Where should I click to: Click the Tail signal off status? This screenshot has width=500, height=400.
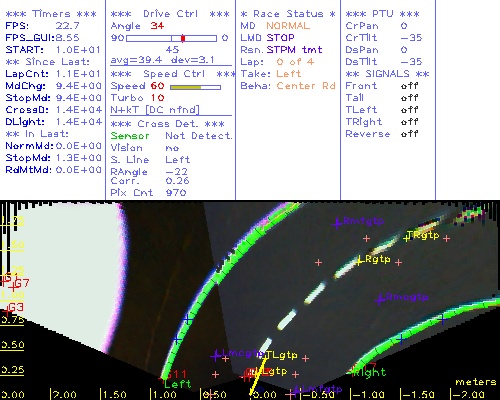click(x=409, y=98)
